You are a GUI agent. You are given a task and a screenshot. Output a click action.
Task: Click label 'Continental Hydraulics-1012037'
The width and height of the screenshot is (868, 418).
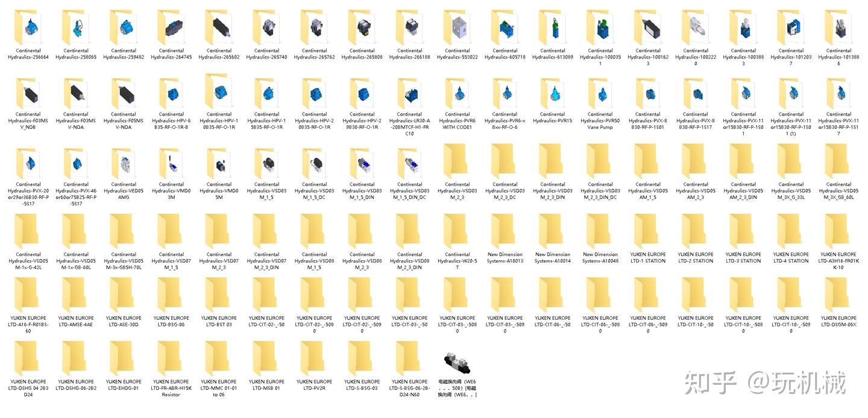(791, 57)
